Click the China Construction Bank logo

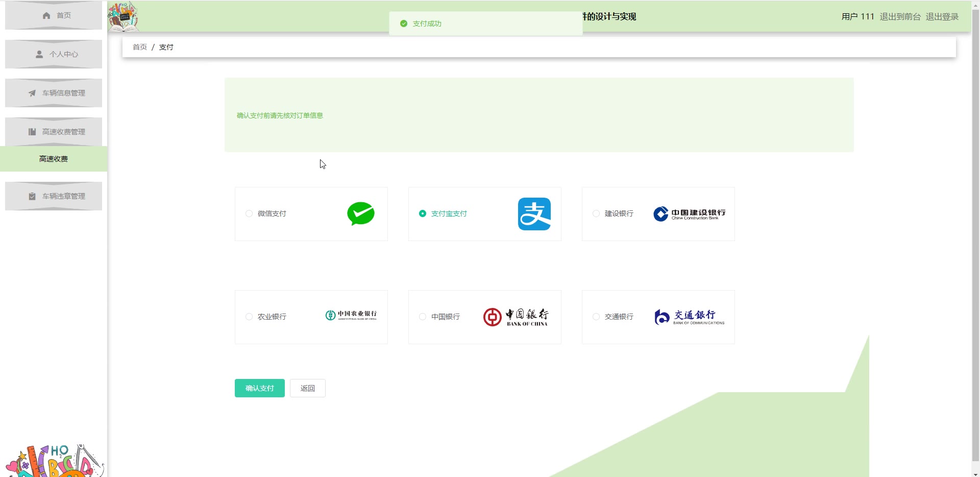point(689,213)
